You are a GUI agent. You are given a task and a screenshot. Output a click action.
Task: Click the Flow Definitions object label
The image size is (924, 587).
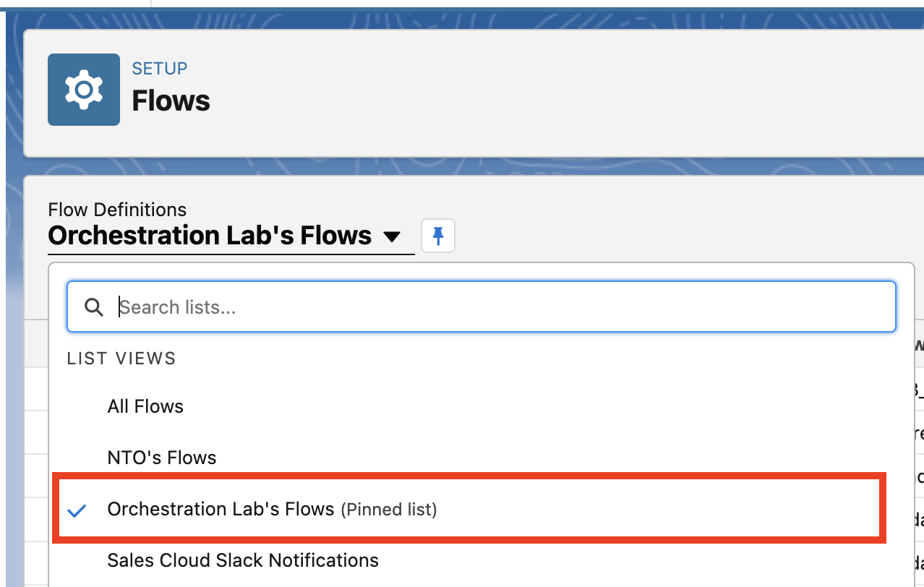tap(117, 210)
